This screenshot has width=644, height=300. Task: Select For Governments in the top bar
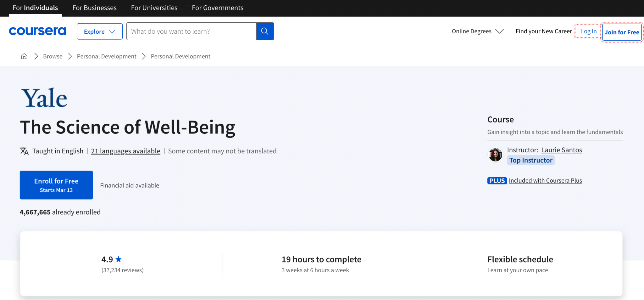coord(218,8)
